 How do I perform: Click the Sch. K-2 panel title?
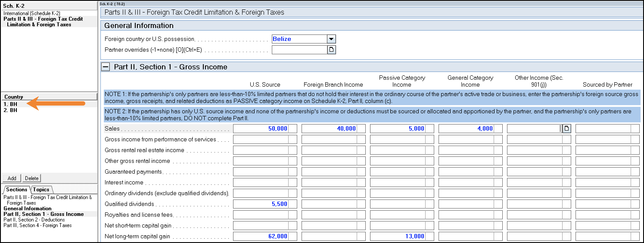pyautogui.click(x=14, y=6)
